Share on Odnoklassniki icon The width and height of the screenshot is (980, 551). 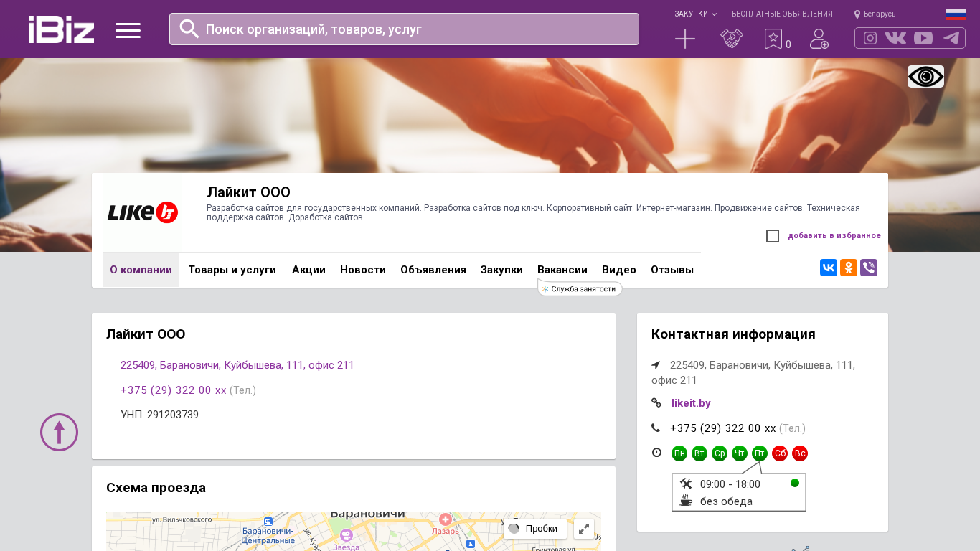click(848, 268)
